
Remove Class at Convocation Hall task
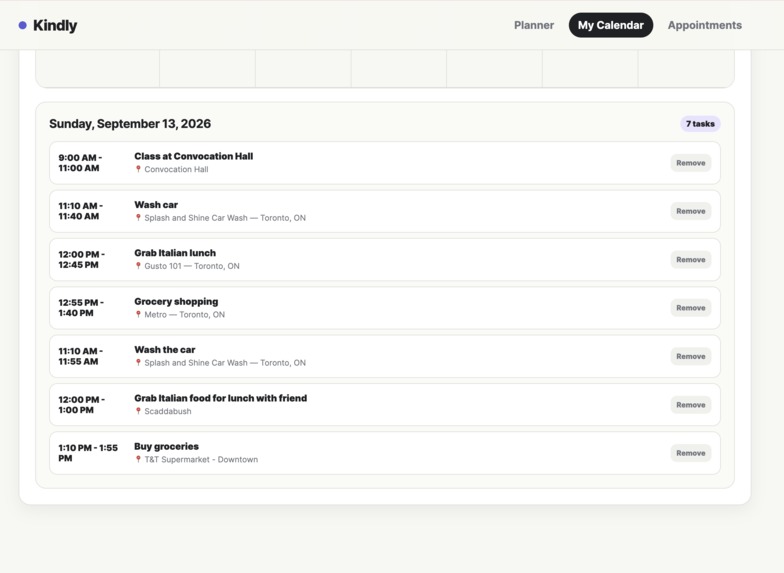click(690, 163)
